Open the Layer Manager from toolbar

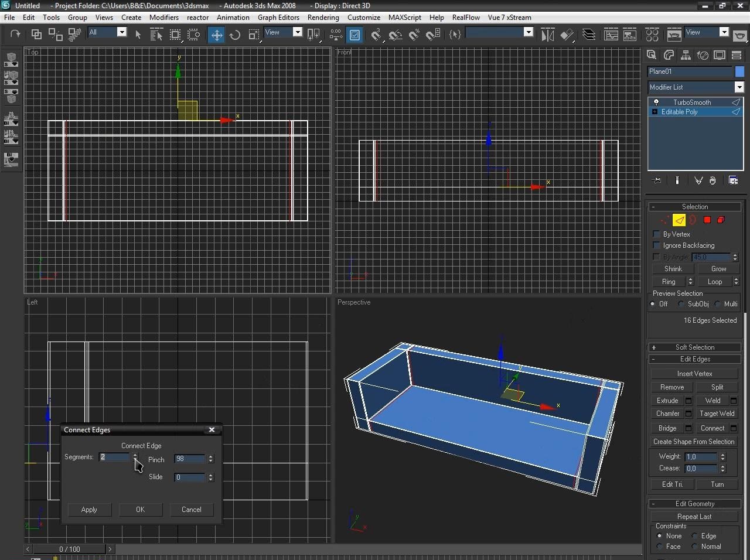pos(589,35)
